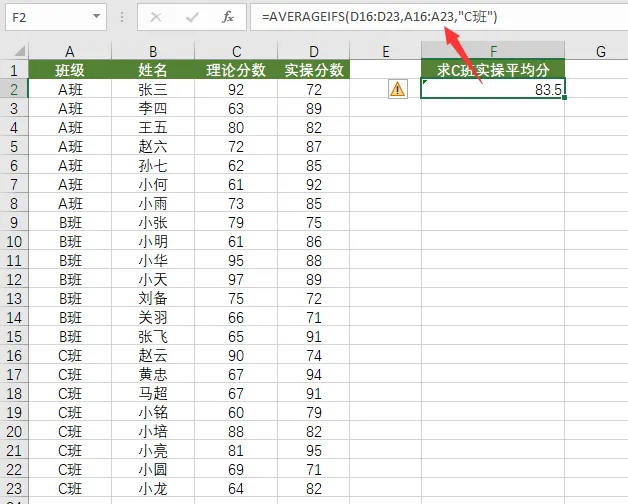This screenshot has width=628, height=504.
Task: Click header cell 理论分数
Action: [x=236, y=70]
